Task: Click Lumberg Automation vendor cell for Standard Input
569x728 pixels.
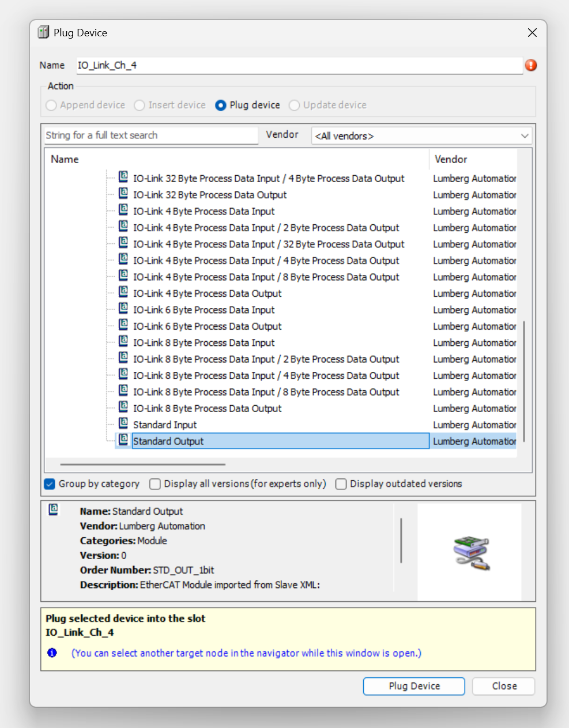Action: point(474,425)
